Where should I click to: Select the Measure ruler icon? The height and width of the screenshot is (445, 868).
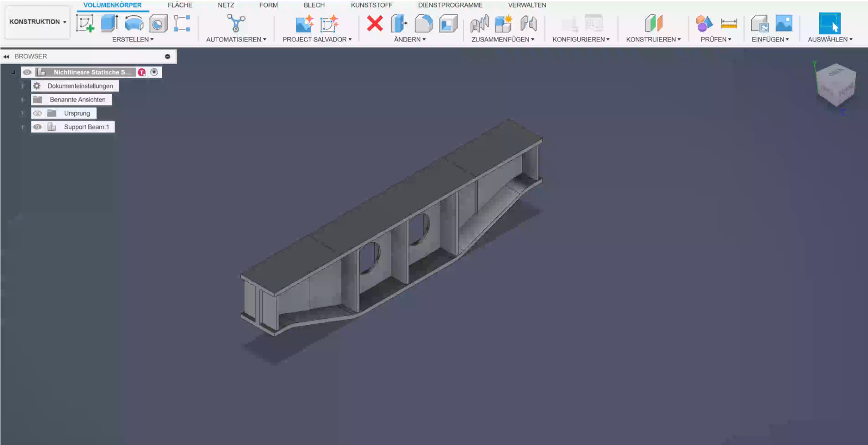(729, 23)
